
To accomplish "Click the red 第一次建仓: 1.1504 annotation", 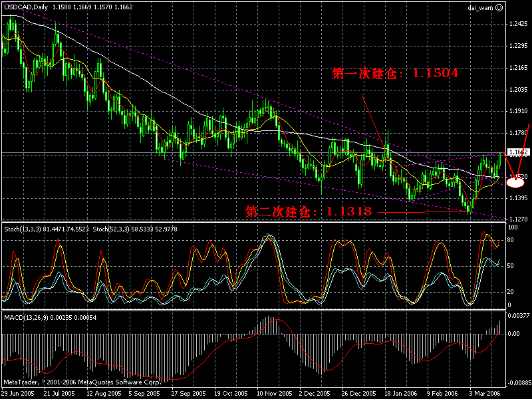I will (395, 73).
